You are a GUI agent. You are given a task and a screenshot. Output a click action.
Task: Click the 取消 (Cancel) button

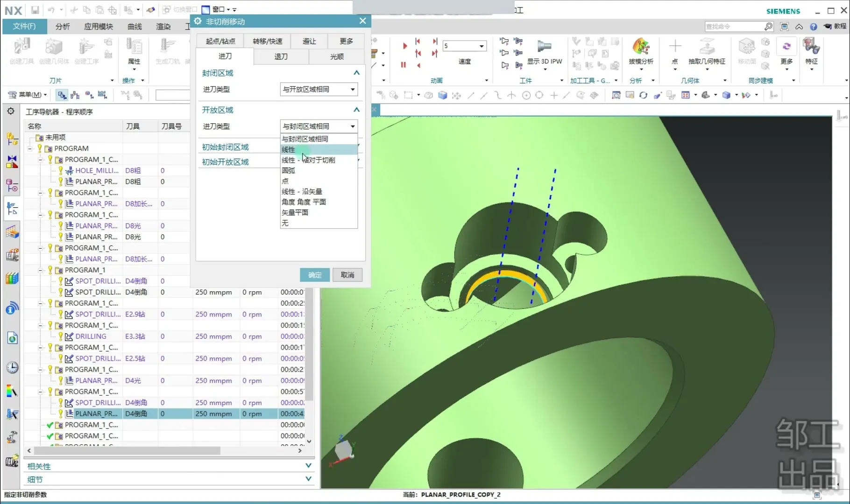pos(347,275)
